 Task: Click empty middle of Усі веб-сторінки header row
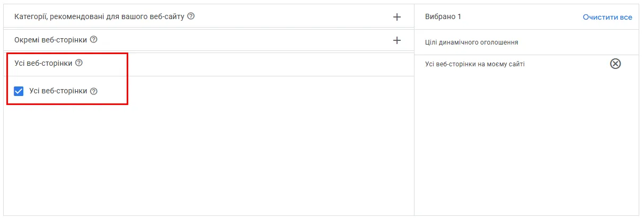tap(239, 64)
